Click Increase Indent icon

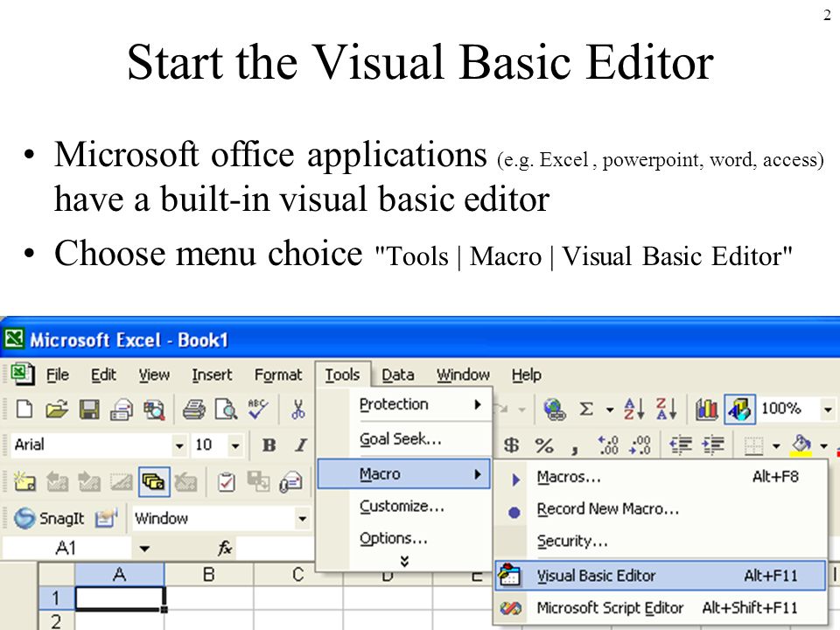[x=714, y=445]
